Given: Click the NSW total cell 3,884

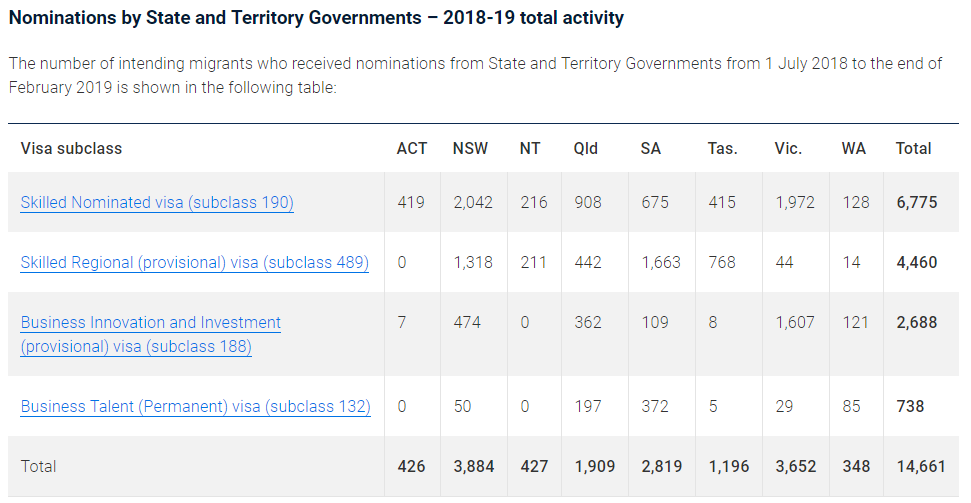Looking at the screenshot, I should (475, 467).
